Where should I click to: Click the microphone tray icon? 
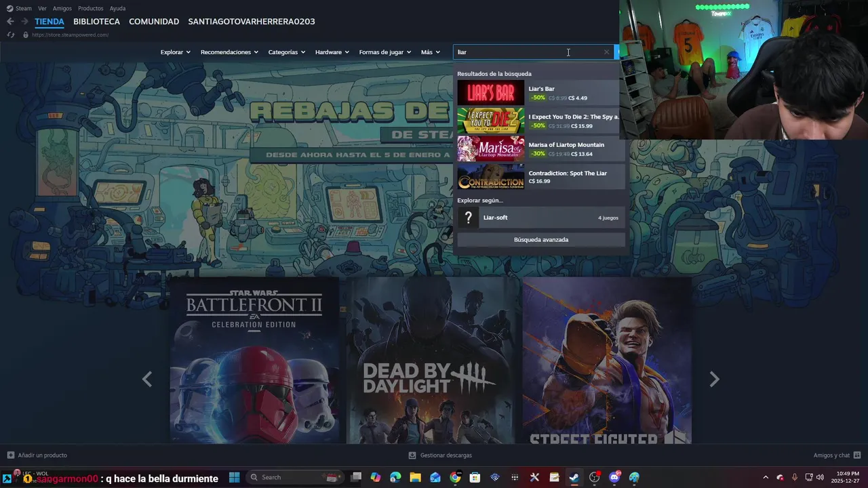pyautogui.click(x=794, y=477)
